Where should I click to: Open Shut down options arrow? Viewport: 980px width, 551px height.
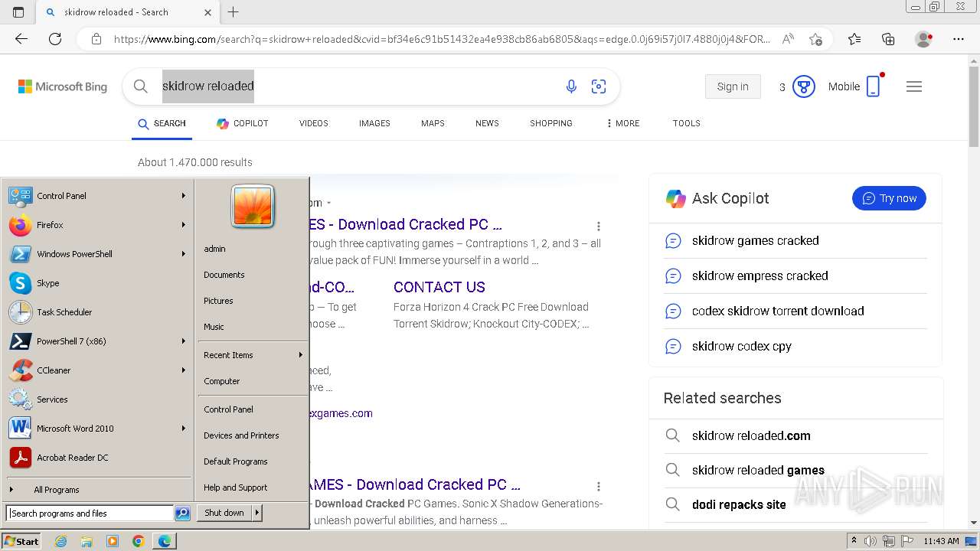pos(257,513)
